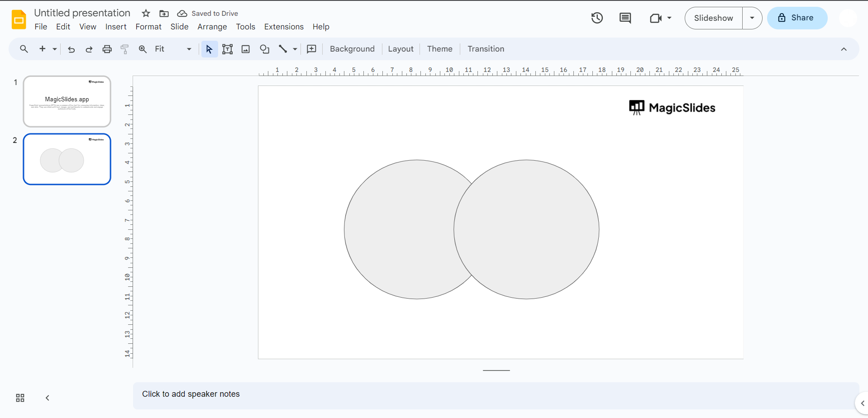The width and height of the screenshot is (868, 418).
Task: Click the Redo arrow icon
Action: tap(89, 49)
